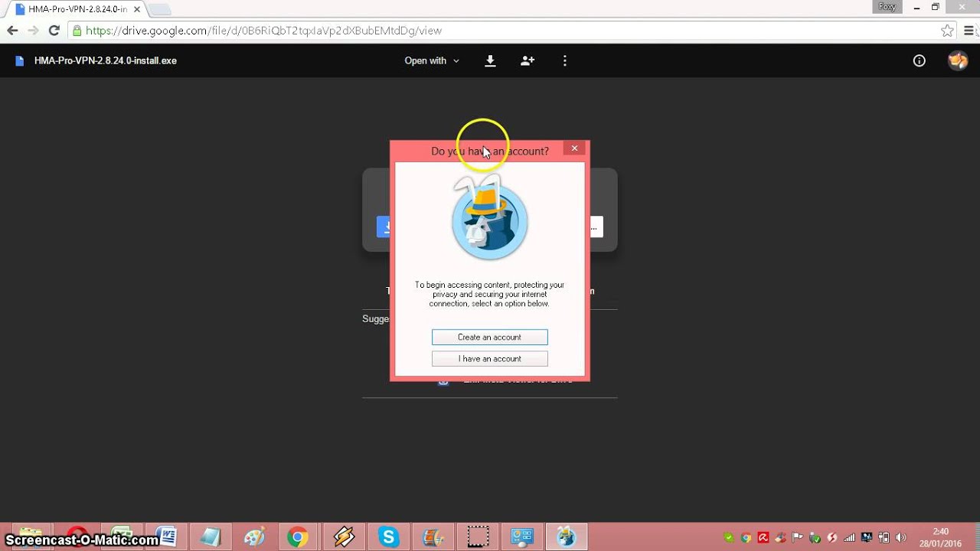The width and height of the screenshot is (980, 551).
Task: Open the Google account avatar
Action: click(x=958, y=60)
